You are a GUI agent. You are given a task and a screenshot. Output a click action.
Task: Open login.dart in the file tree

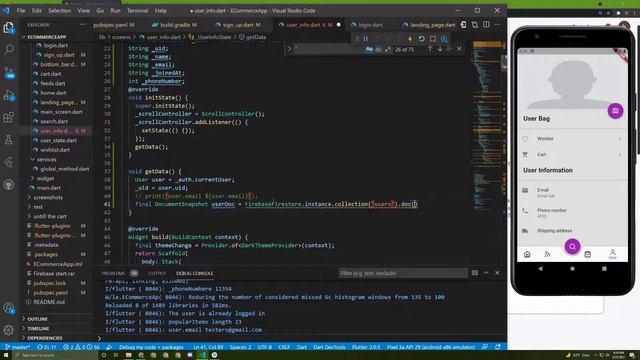[x=56, y=45]
